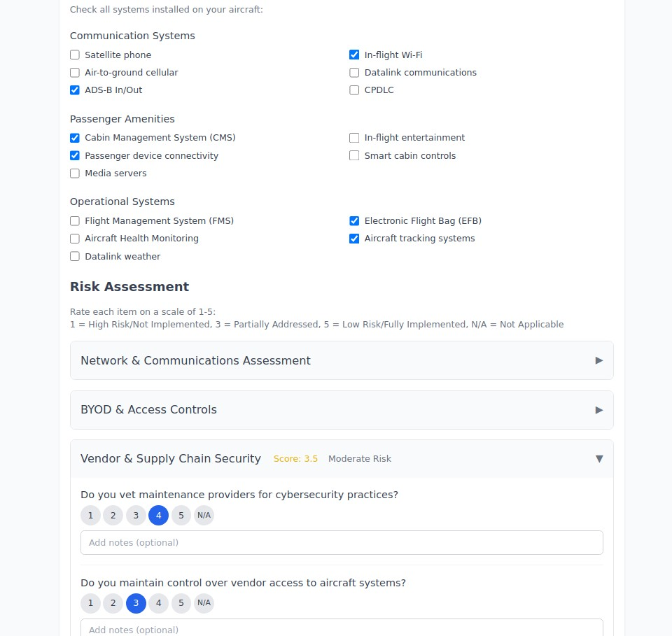Viewport: 672px width, 636px height.
Task: Uncheck Electronic Flight Bag (EFB)
Action: click(x=354, y=221)
